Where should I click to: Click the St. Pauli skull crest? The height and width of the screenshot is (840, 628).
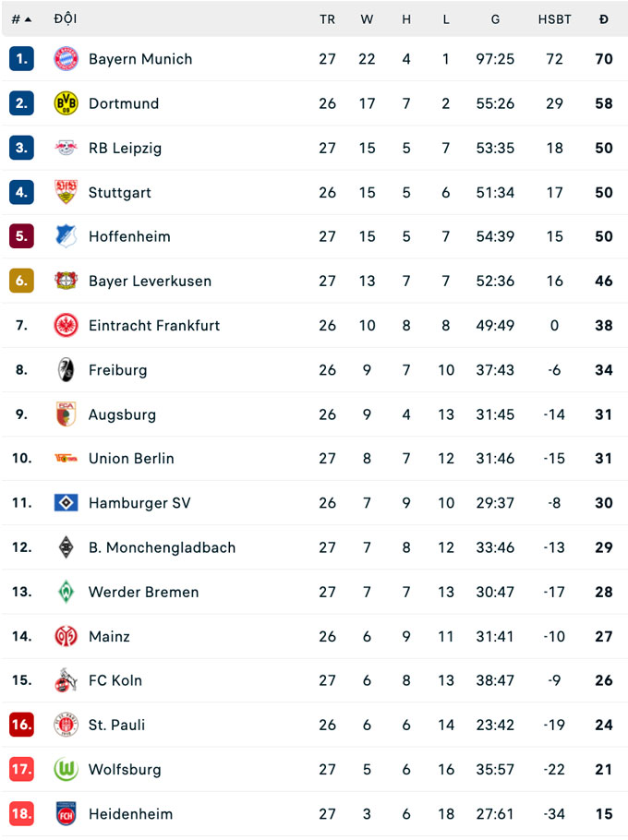click(65, 725)
